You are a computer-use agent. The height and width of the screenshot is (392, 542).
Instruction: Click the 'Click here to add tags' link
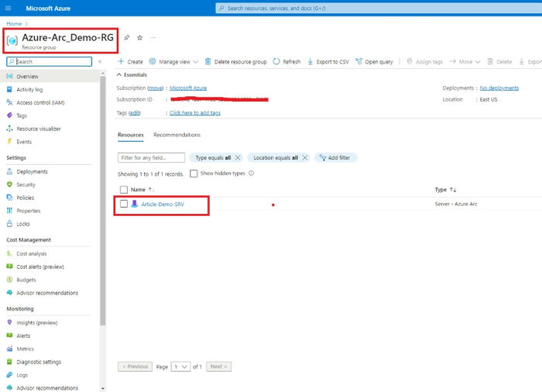tap(195, 113)
